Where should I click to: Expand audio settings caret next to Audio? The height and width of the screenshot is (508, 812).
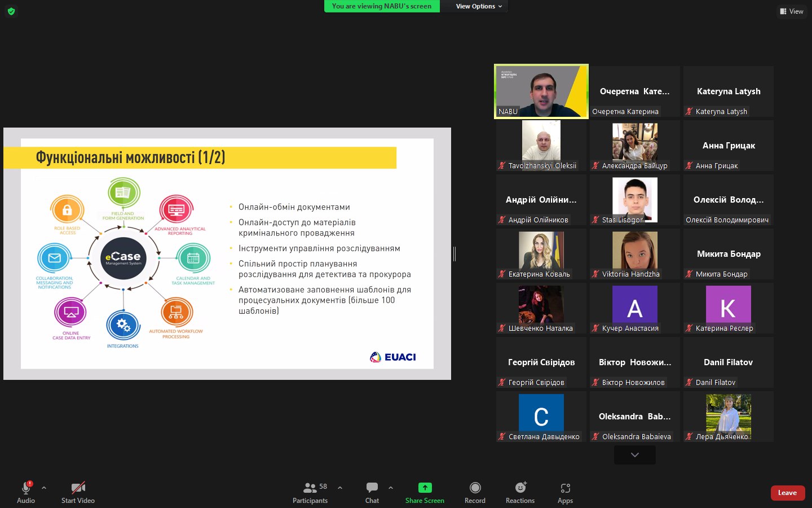tap(44, 488)
